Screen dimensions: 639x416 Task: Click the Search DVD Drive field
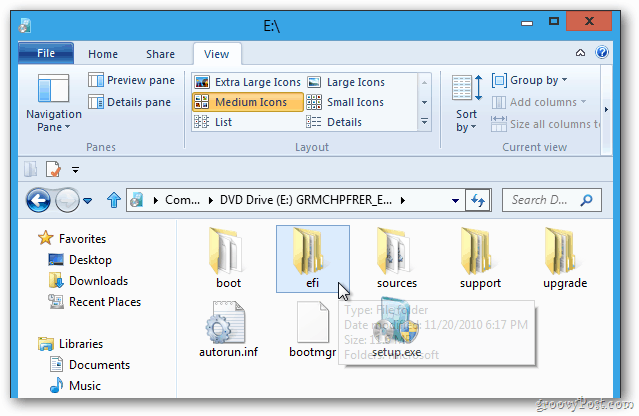[551, 200]
